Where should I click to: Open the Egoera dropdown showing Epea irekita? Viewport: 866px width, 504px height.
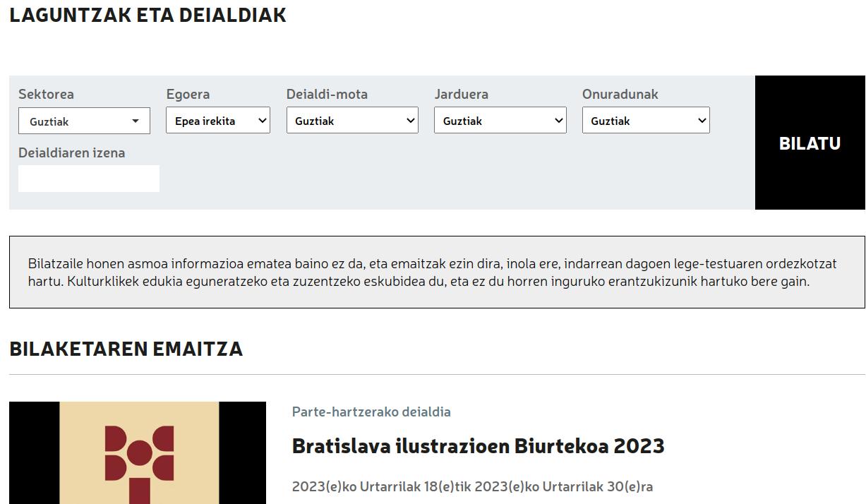coord(218,120)
